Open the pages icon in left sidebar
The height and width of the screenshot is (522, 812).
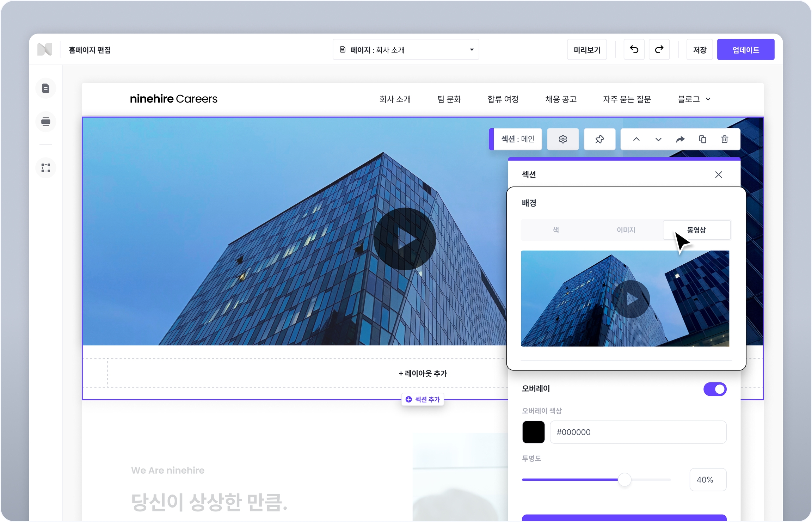46,88
